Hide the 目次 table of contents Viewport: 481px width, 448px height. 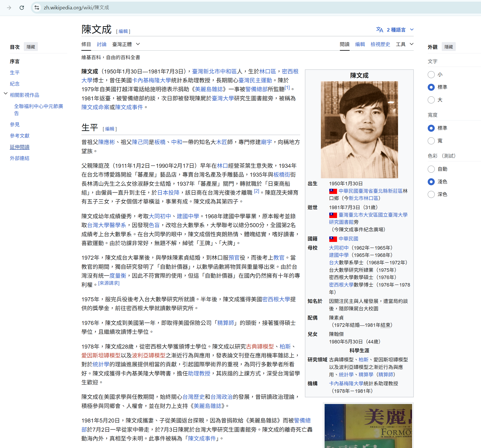(x=31, y=47)
